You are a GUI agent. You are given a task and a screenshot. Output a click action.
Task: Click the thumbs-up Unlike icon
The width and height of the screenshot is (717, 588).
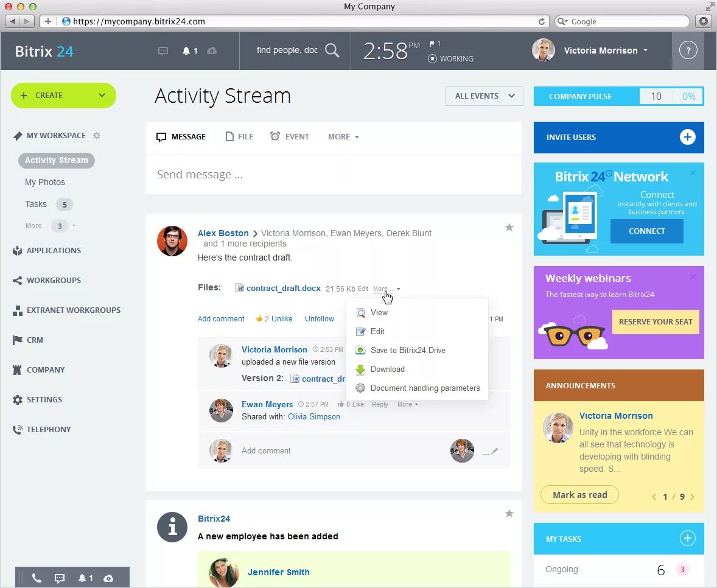259,318
